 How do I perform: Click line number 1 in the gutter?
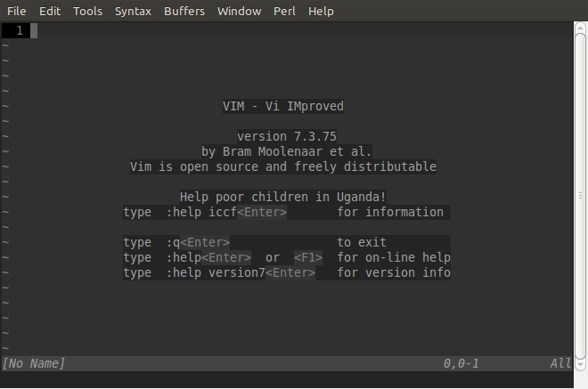pos(20,31)
